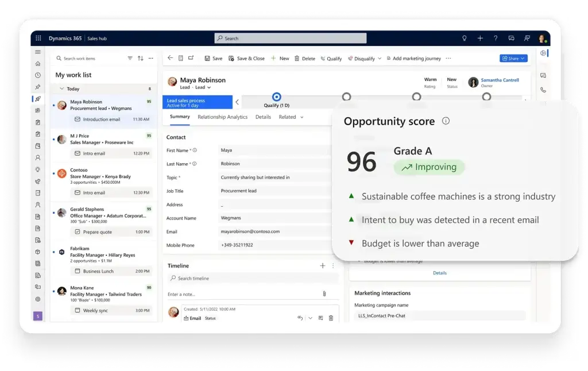Open more options in work list header
Screen dimensions: 588x371
pos(151,58)
